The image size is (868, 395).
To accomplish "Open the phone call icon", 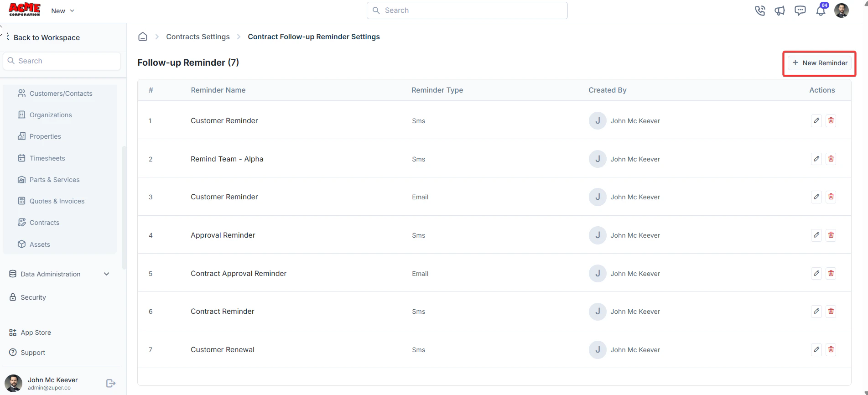I will (x=760, y=10).
